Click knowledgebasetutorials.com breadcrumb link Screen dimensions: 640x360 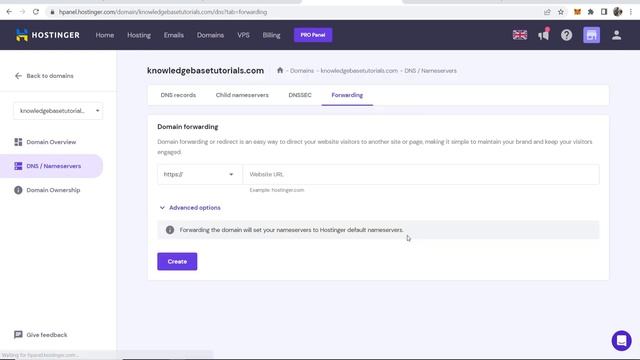359,71
